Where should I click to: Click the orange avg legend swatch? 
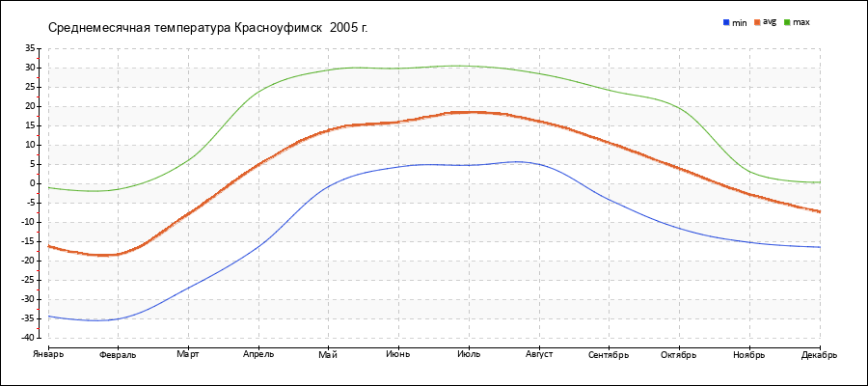click(x=758, y=21)
